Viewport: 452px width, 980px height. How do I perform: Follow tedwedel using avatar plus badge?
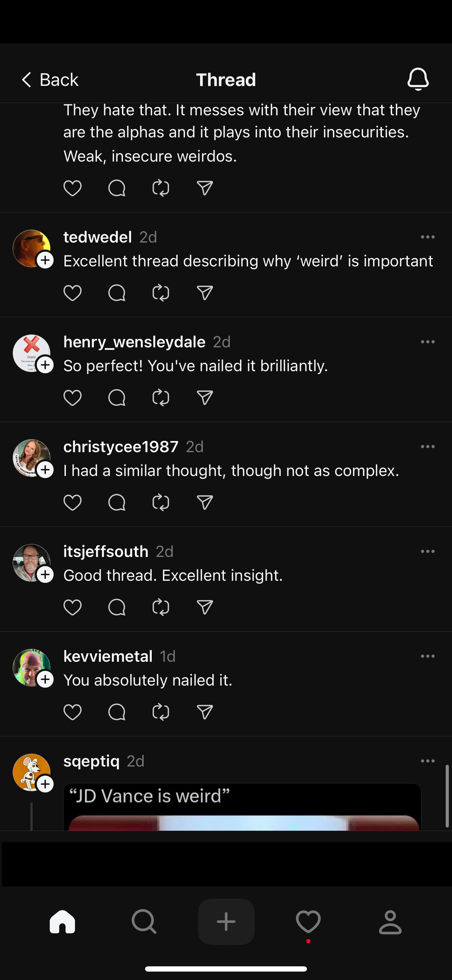[45, 261]
